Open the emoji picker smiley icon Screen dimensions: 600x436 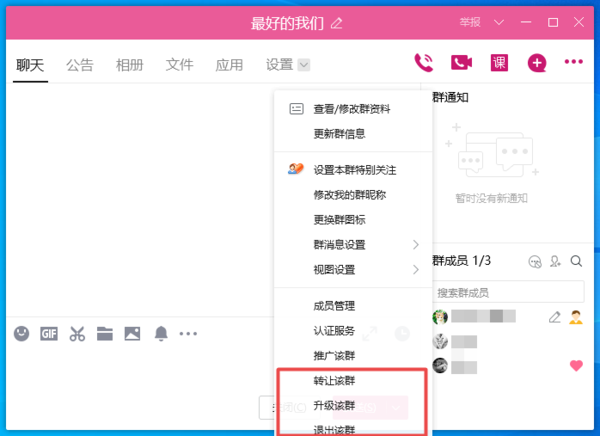[x=21, y=333]
